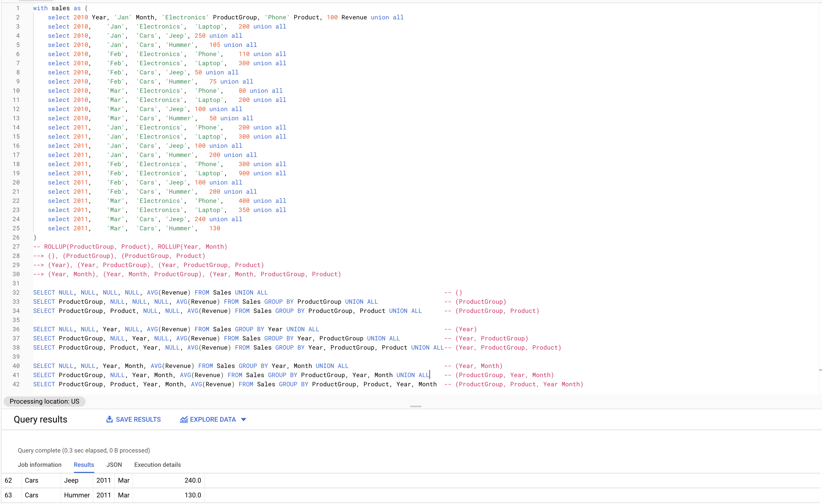
Task: Click the Mar cell in result row 63
Action: click(x=124, y=495)
